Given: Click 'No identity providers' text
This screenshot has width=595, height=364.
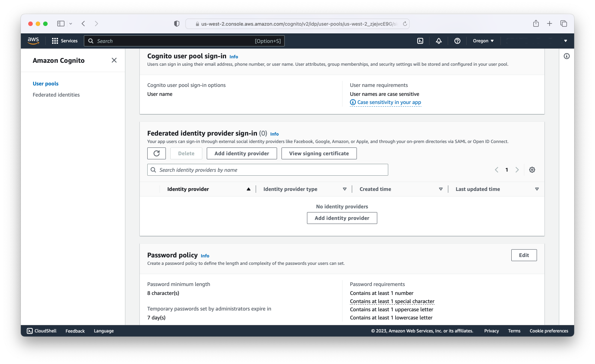Looking at the screenshot, I should [x=342, y=207].
